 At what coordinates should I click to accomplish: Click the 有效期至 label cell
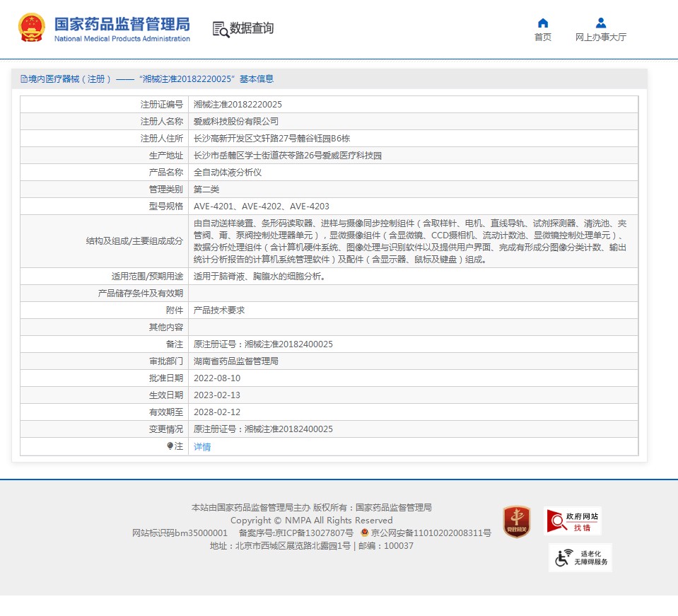104,412
